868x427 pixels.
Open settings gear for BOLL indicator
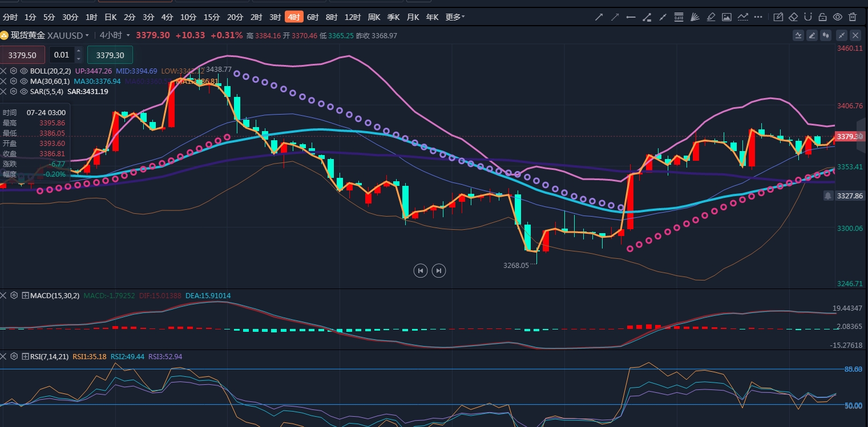point(14,71)
